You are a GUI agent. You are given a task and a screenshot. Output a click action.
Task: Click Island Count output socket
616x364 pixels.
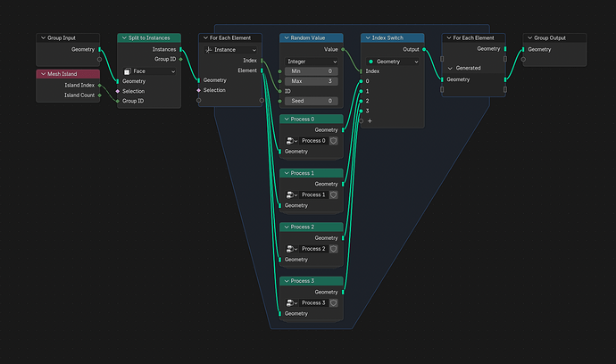99,95
